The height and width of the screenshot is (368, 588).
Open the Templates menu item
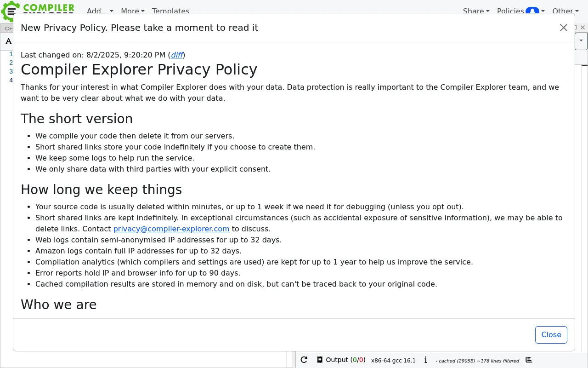170,11
